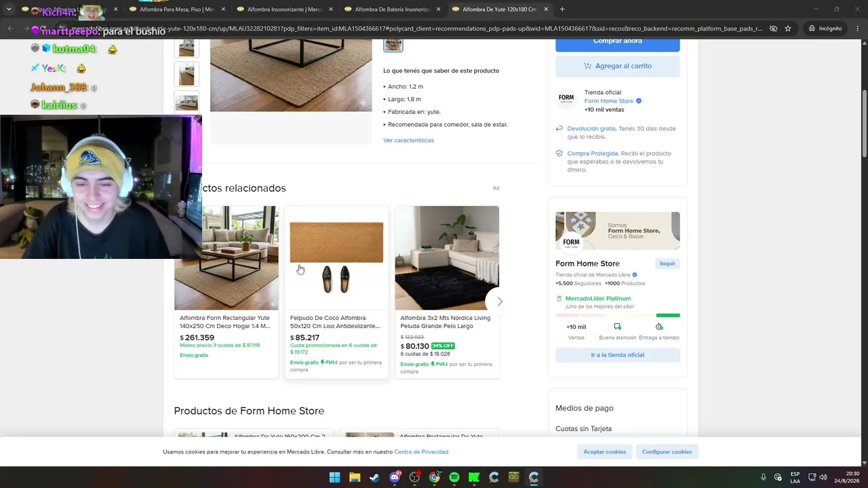Click the $ 261.359 price

click(197, 338)
